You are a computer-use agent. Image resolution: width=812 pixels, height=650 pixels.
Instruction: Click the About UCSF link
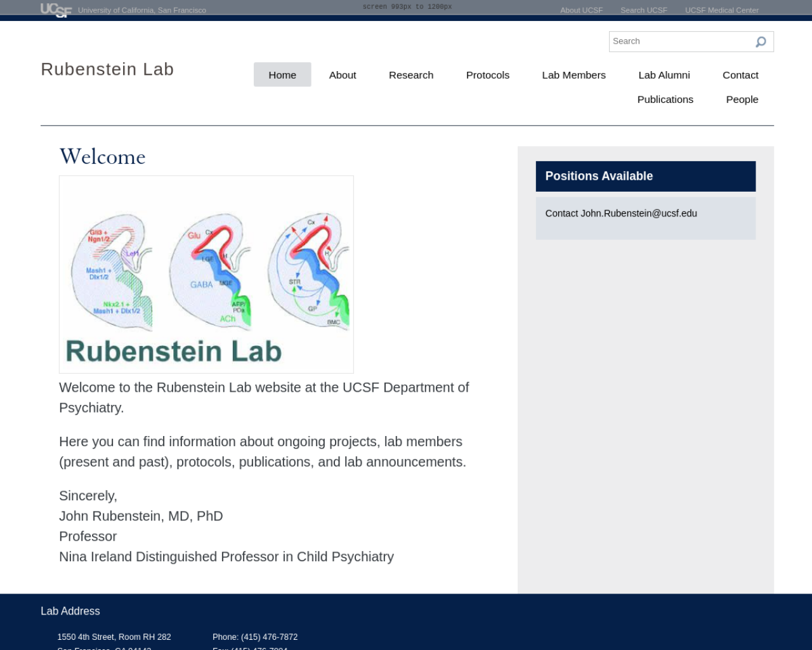(582, 10)
